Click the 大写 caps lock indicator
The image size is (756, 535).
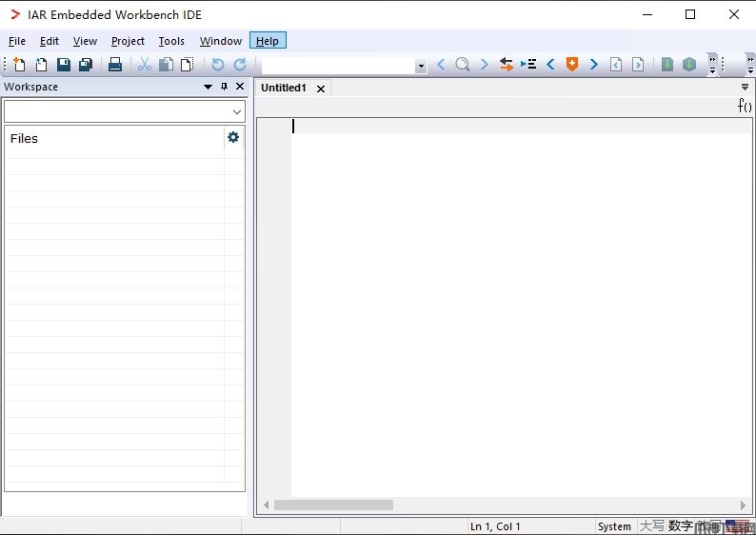(x=651, y=525)
